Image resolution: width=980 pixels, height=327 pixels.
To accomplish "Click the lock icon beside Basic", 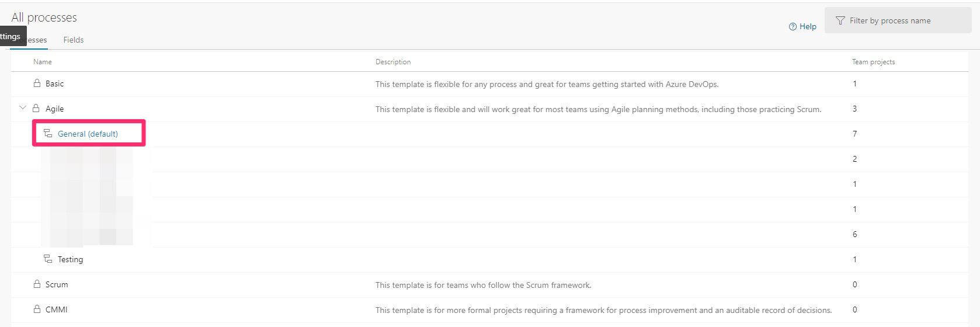I will [x=37, y=84].
